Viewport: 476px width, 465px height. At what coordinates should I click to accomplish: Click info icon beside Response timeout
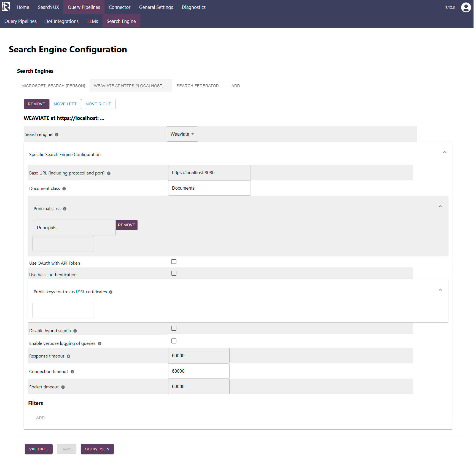pyautogui.click(x=68, y=356)
